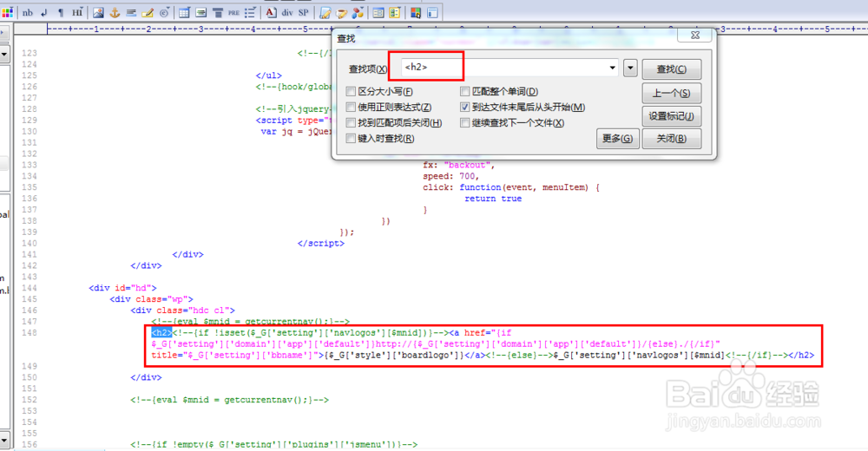Insert image using the picture icon
This screenshot has height=451, width=868.
point(98,12)
